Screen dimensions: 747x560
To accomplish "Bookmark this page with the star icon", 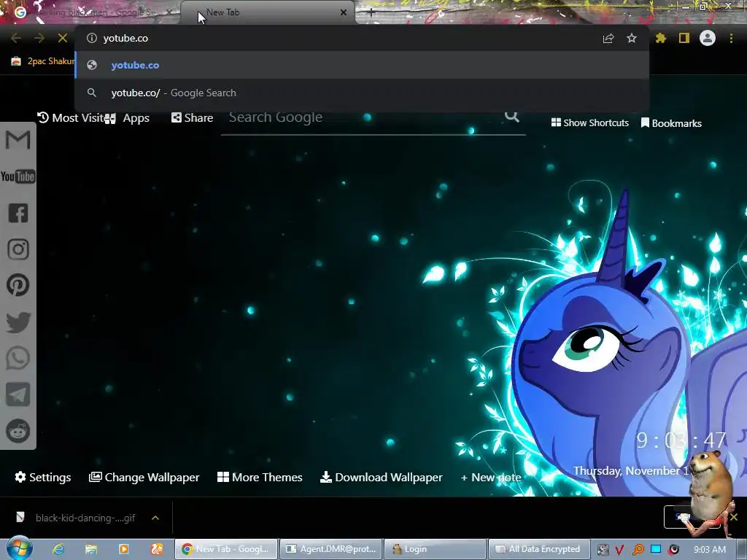I will [x=632, y=38].
